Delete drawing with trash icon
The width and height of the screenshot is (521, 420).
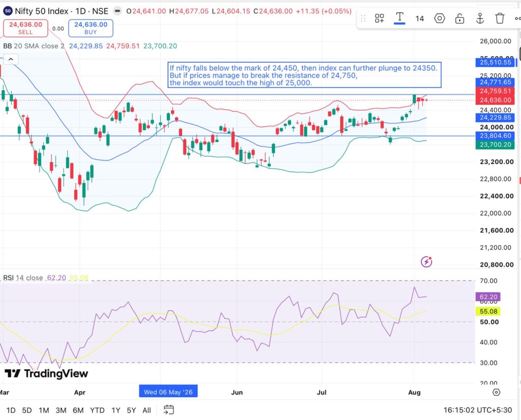pyautogui.click(x=500, y=18)
